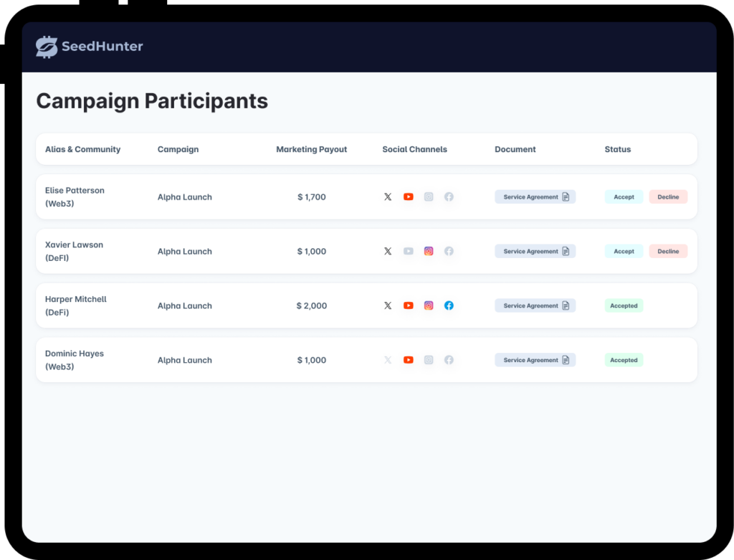Viewport: 734px width, 560px height.
Task: Click Xavier Lawson's Facebook icon
Action: (x=449, y=251)
